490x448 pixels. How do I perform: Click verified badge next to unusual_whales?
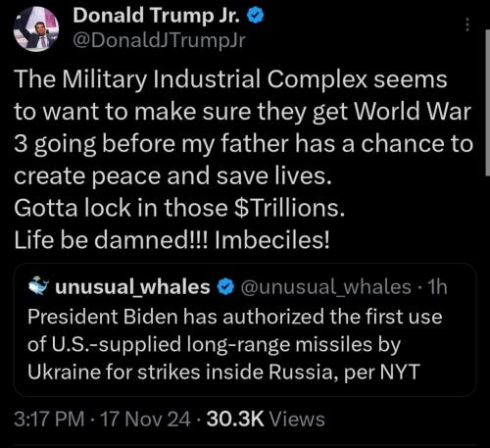(x=225, y=287)
